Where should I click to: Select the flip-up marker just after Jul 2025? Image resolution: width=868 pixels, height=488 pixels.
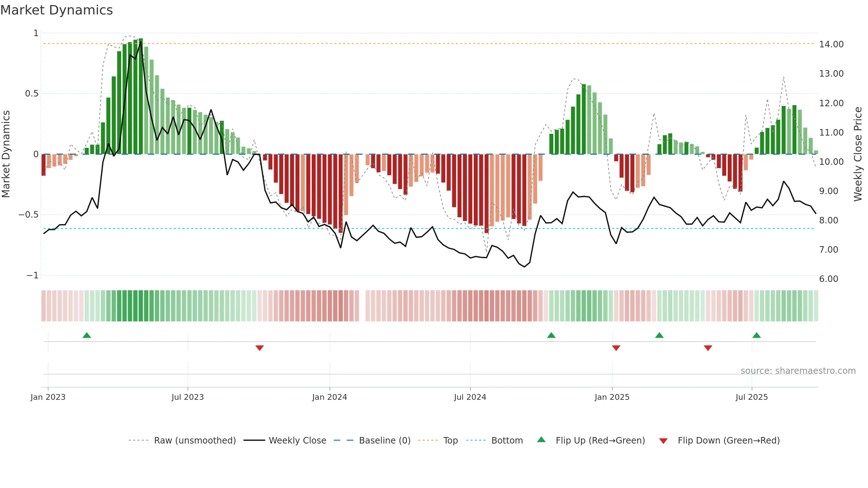point(757,335)
